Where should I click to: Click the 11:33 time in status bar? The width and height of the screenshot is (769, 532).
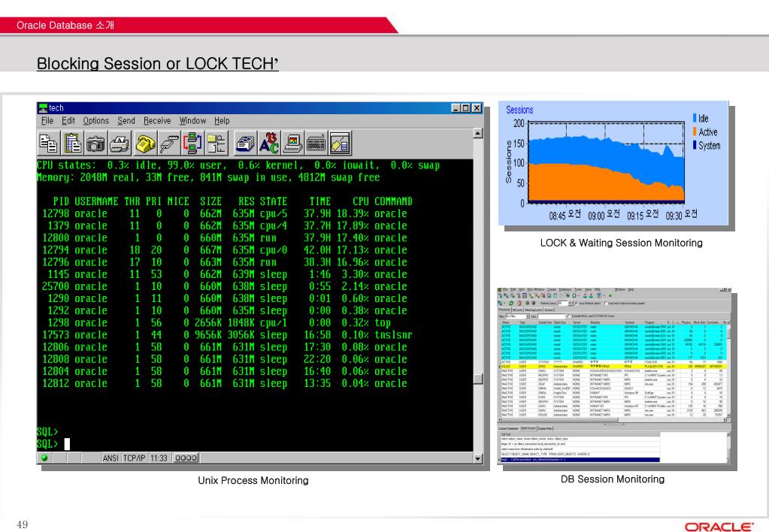coord(159,458)
